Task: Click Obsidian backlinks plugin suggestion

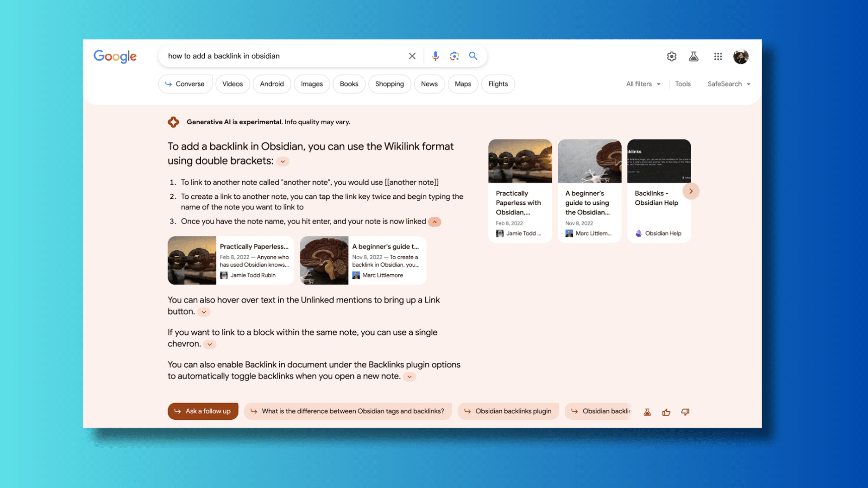Action: (509, 411)
